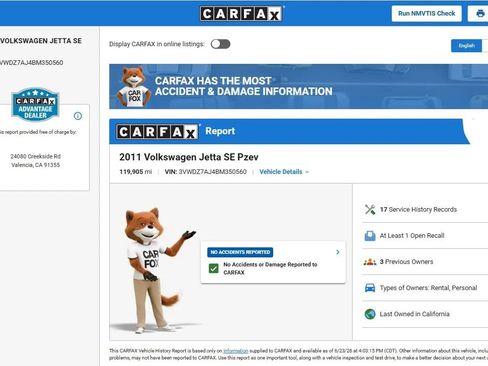
Task: Click the car types of owners icon
Action: [x=370, y=288]
